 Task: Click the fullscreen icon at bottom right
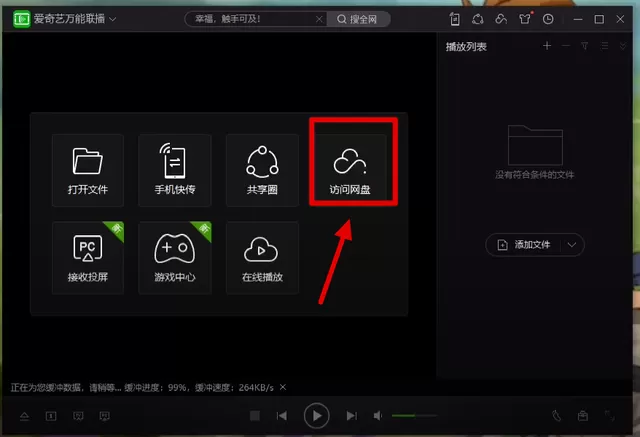point(610,416)
